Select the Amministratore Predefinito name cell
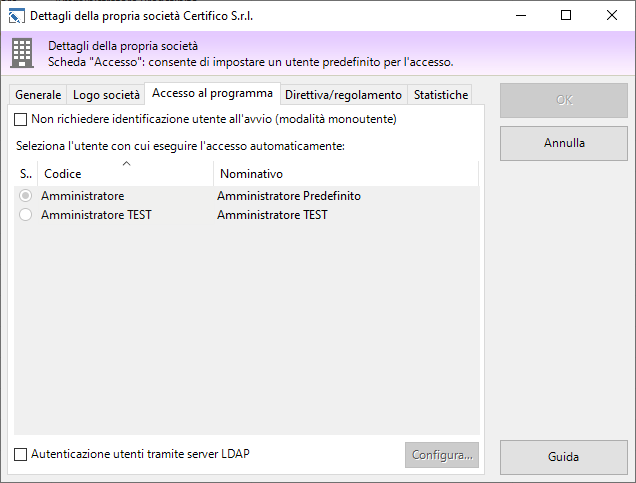 pos(288,196)
